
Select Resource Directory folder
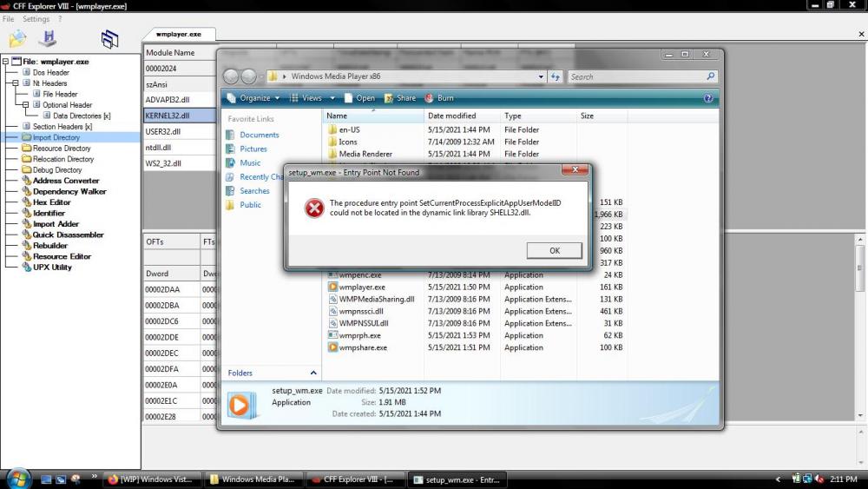pyautogui.click(x=61, y=149)
